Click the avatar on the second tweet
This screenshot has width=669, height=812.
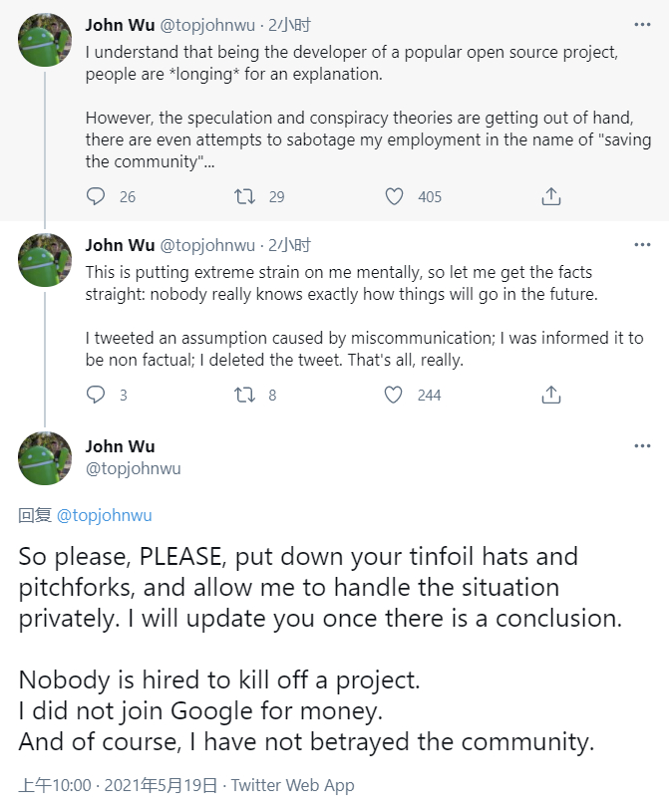tap(45, 260)
